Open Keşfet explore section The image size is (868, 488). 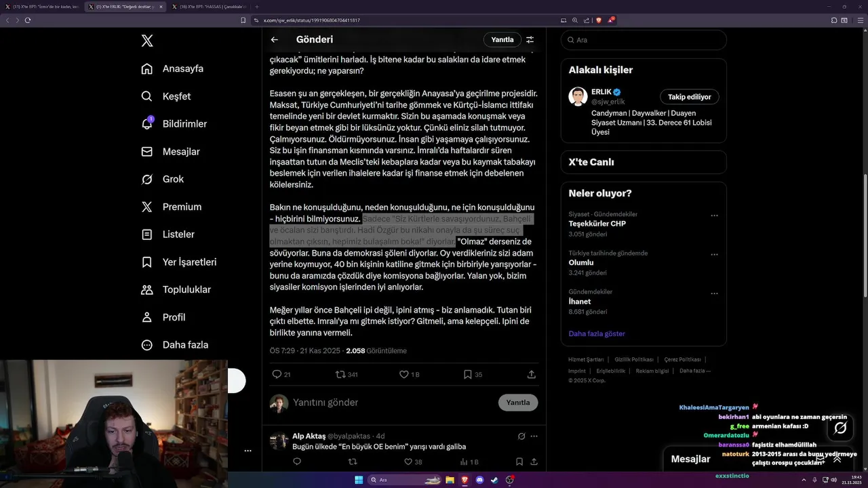pyautogui.click(x=166, y=96)
